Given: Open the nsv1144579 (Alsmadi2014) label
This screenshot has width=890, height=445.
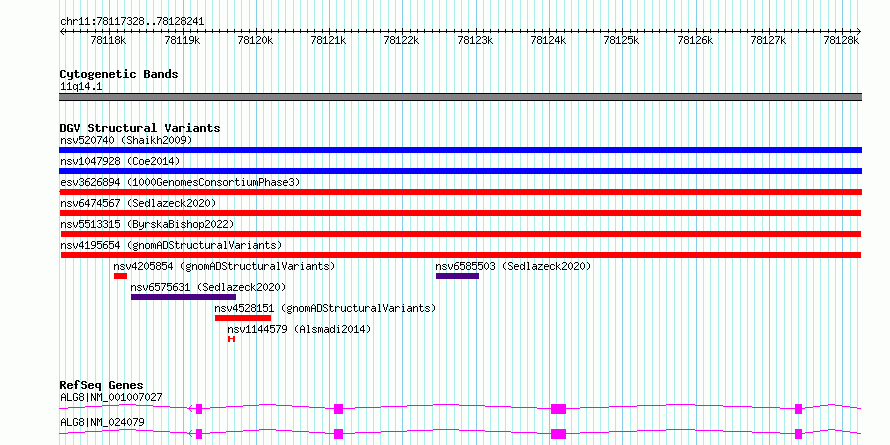Looking at the screenshot, I should click(x=299, y=329).
